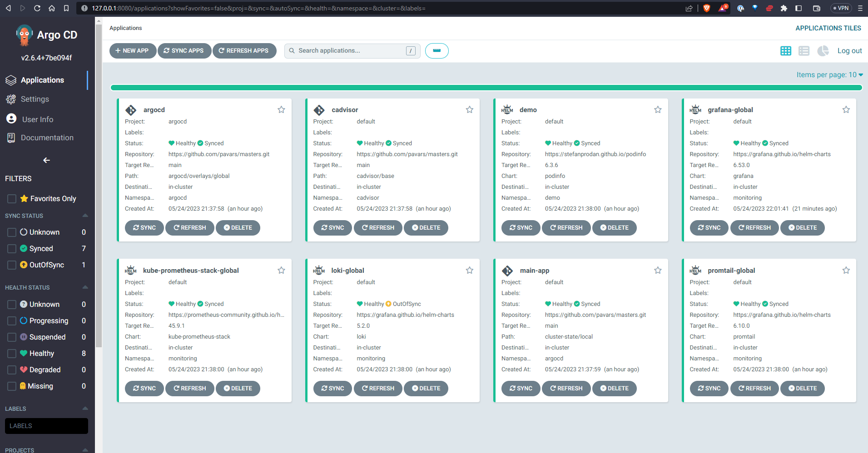Open browser main menu

pos(860,8)
